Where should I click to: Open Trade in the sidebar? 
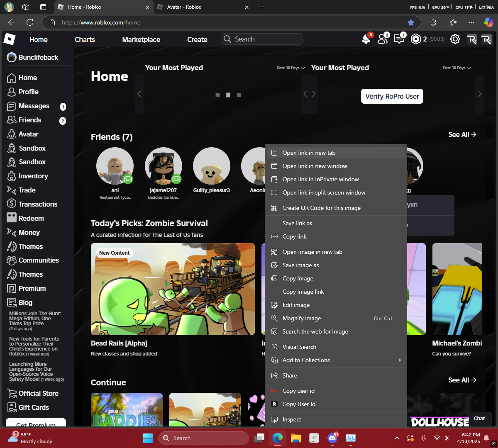22,190
